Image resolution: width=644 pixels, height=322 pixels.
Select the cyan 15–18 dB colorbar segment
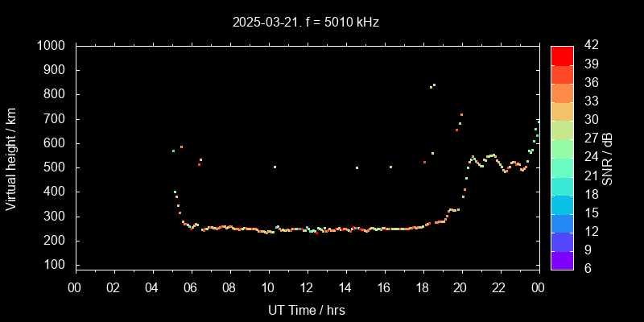tap(562, 204)
